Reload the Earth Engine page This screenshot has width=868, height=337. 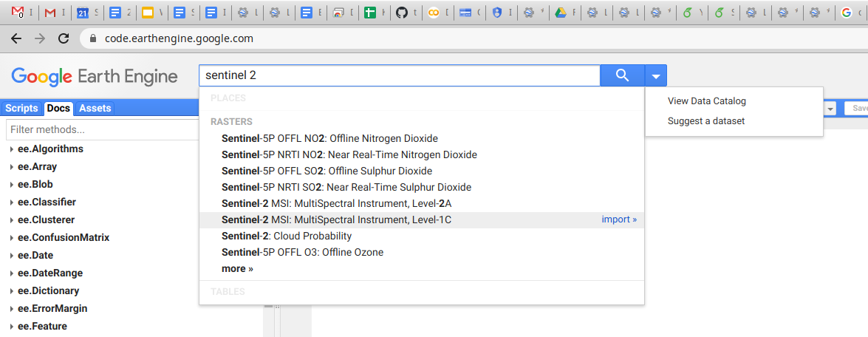[64, 38]
